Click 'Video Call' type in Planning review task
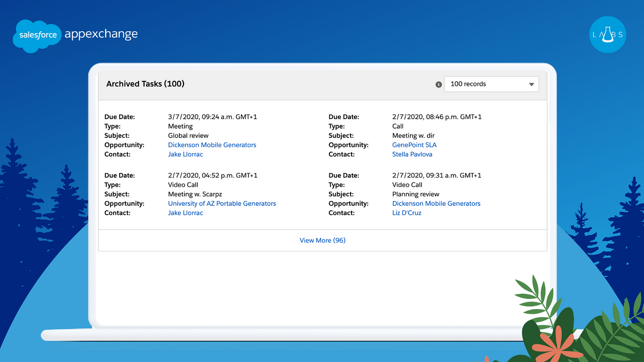 click(407, 185)
